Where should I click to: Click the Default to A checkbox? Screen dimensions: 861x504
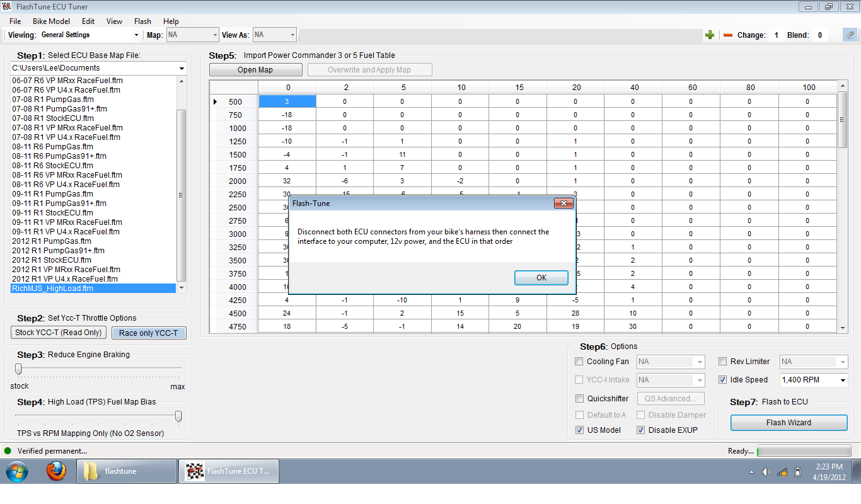579,415
